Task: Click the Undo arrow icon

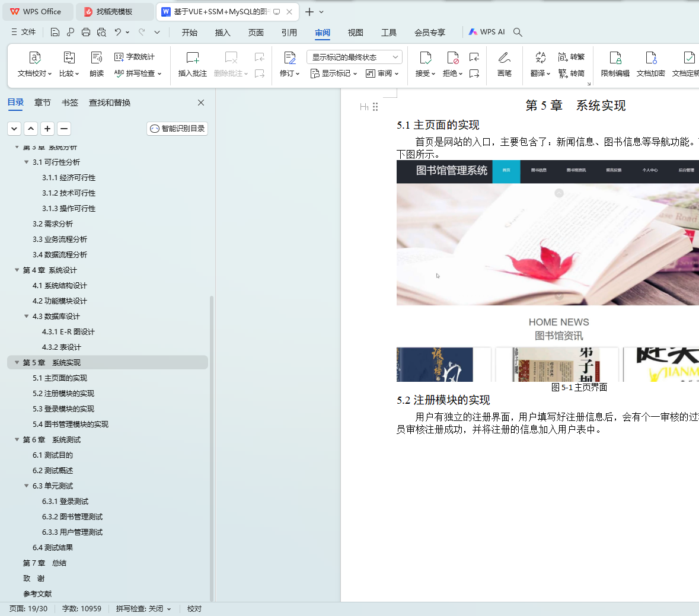Action: [118, 32]
